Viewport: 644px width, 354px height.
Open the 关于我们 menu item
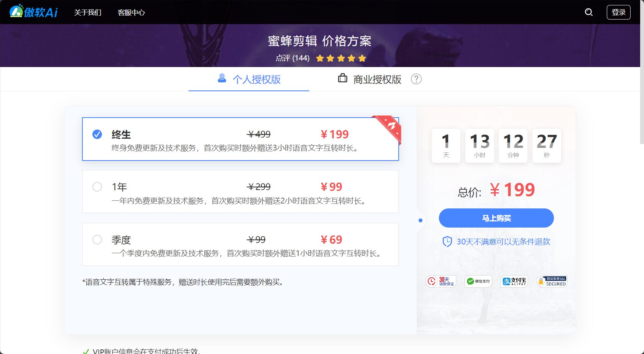click(x=88, y=12)
